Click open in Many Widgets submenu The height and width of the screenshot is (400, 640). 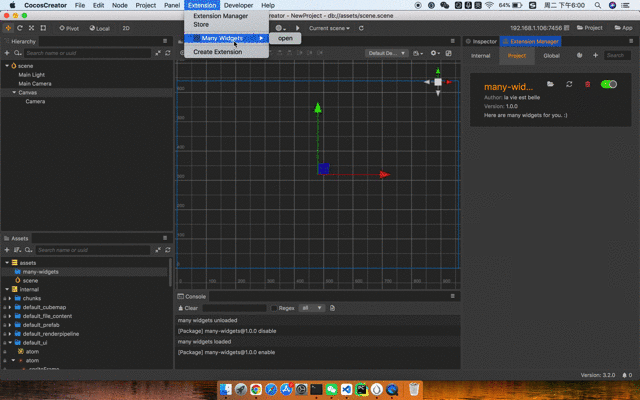coord(285,38)
